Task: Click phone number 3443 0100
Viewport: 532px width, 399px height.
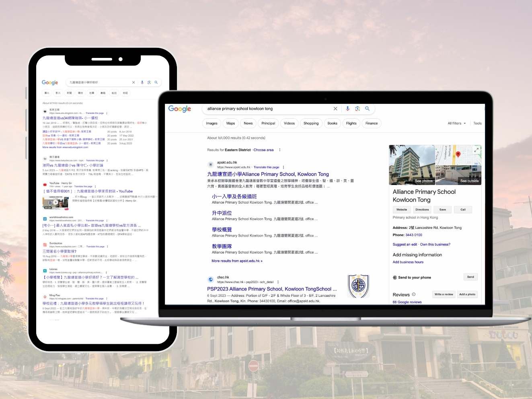Action: 414,235
